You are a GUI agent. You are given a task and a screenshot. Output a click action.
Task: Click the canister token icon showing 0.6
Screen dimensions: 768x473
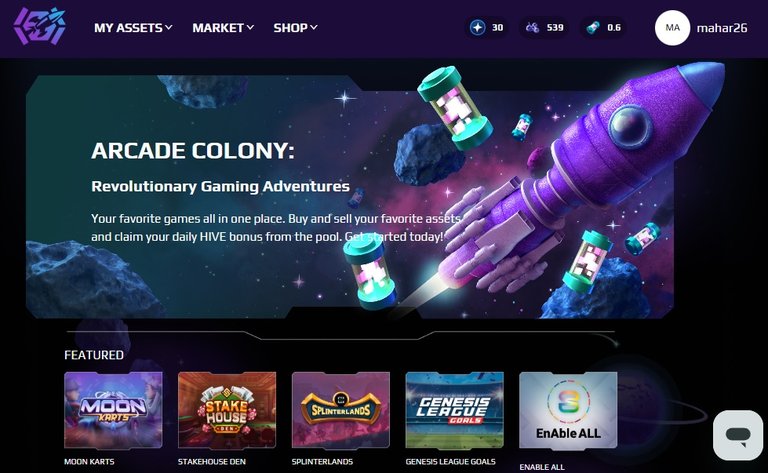tap(593, 27)
